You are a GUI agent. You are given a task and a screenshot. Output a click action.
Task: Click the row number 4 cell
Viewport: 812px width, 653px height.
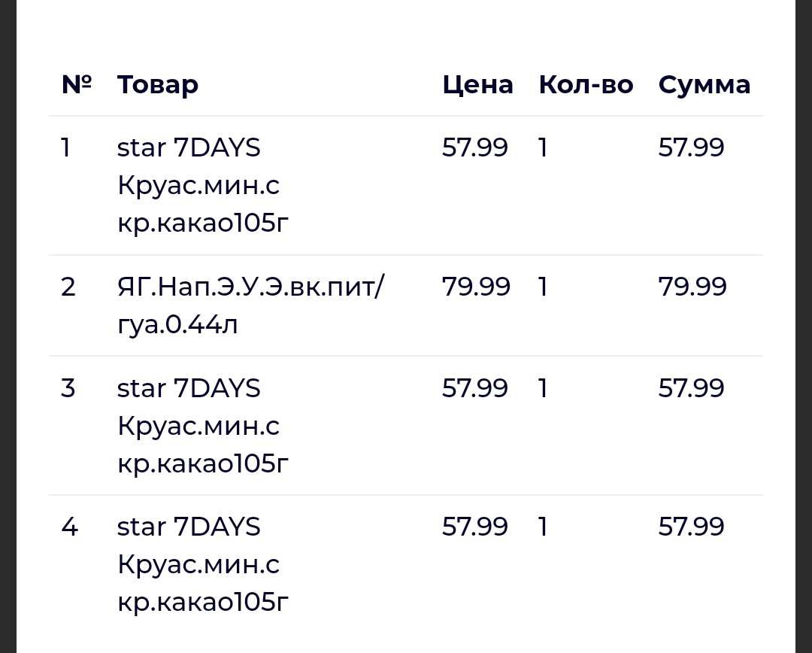(69, 527)
